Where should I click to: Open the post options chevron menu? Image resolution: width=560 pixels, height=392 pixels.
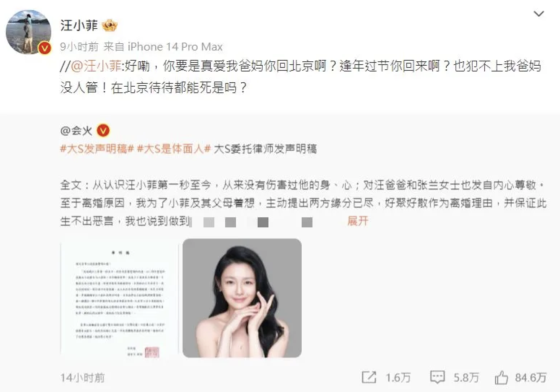538,14
